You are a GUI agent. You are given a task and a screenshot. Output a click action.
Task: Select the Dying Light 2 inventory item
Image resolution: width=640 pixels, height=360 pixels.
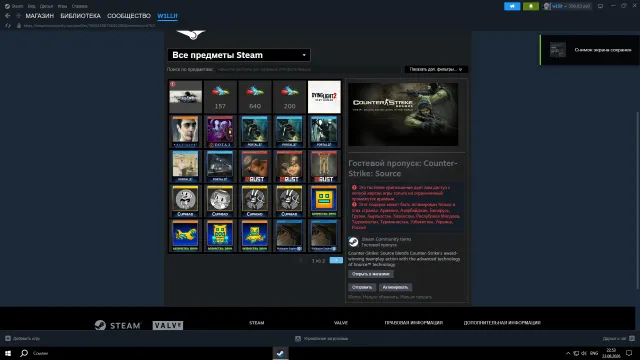click(324, 97)
